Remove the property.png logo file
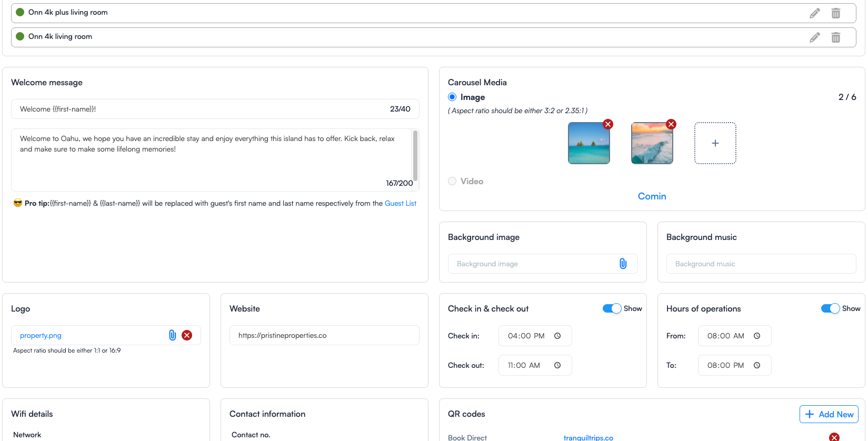This screenshot has width=868, height=441. tap(187, 335)
